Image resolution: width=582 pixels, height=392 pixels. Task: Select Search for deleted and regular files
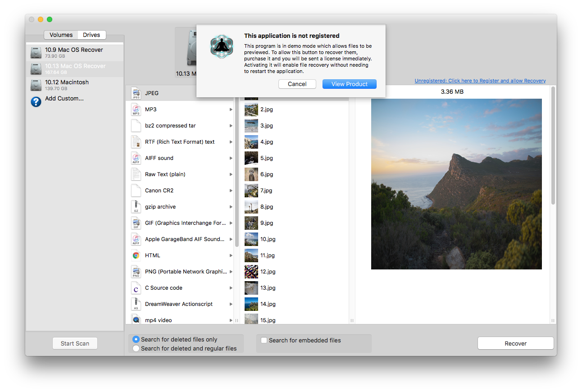point(136,348)
